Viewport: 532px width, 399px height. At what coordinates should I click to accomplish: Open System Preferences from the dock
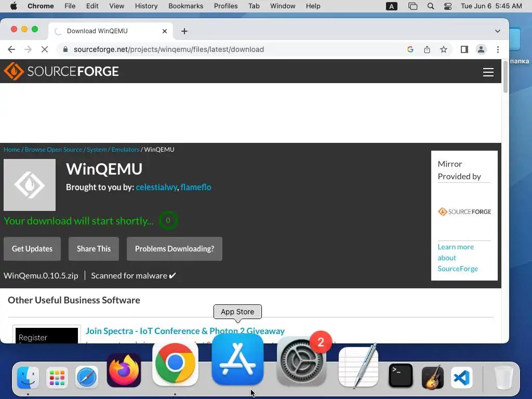tap(301, 362)
